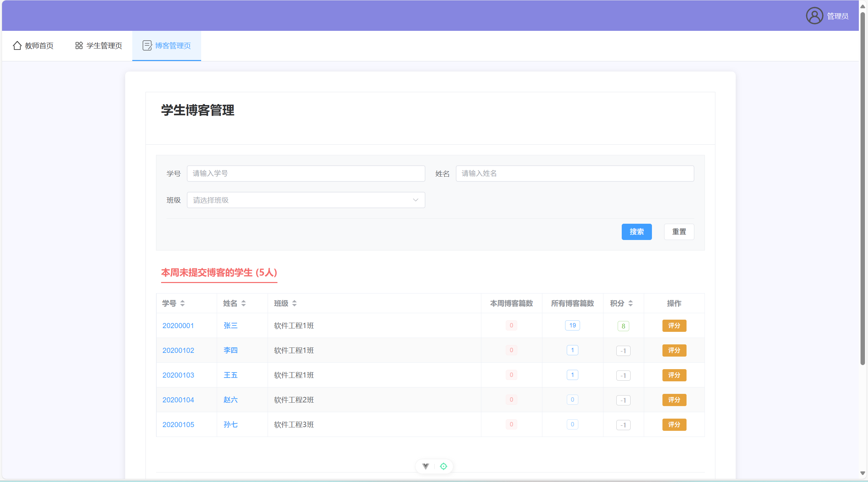
Task: Sort table by 积分 column arrows
Action: click(x=631, y=303)
